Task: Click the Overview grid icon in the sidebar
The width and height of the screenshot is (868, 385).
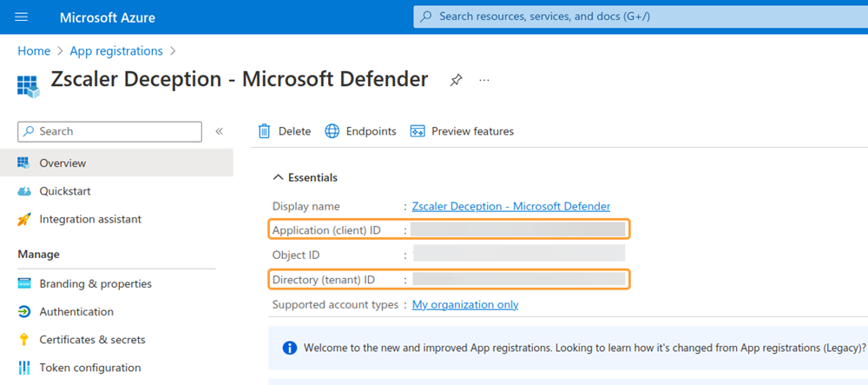Action: click(23, 163)
